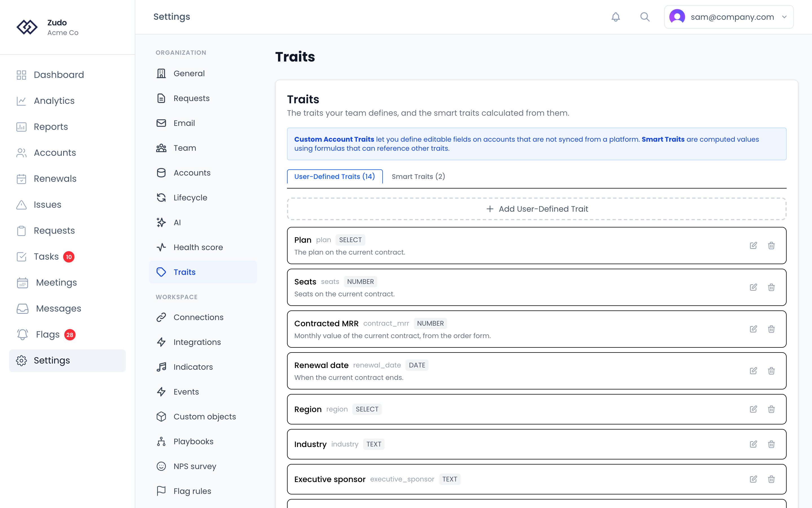812x508 pixels.
Task: Delete the Renewal date trait
Action: click(x=771, y=371)
